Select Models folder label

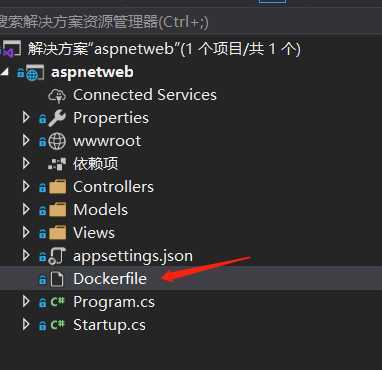[x=101, y=210]
